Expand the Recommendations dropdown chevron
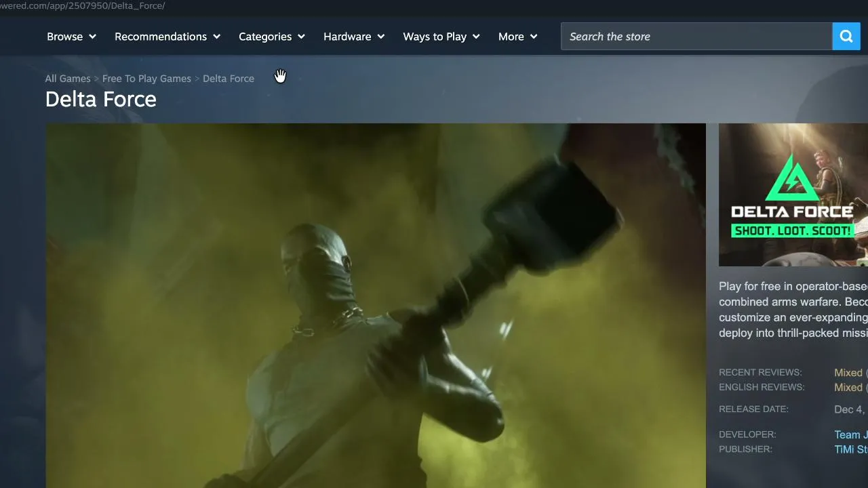 click(216, 37)
